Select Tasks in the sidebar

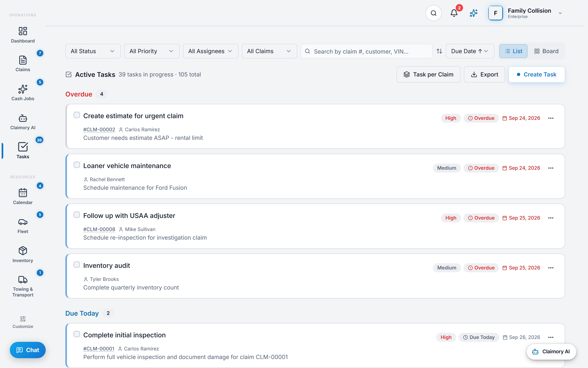(x=23, y=151)
